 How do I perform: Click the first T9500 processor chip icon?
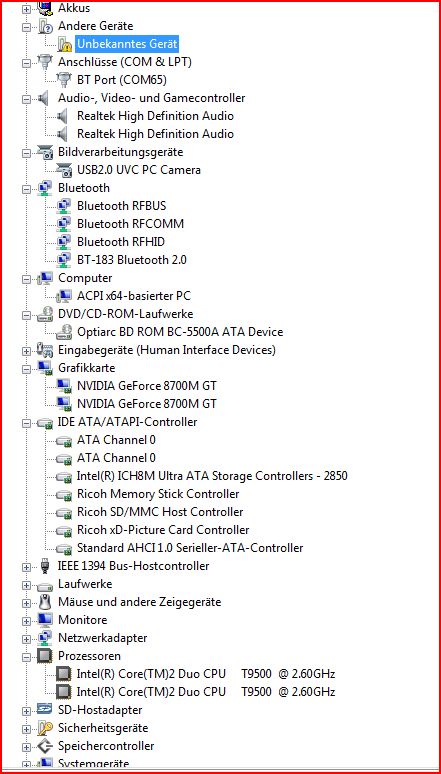click(64, 673)
